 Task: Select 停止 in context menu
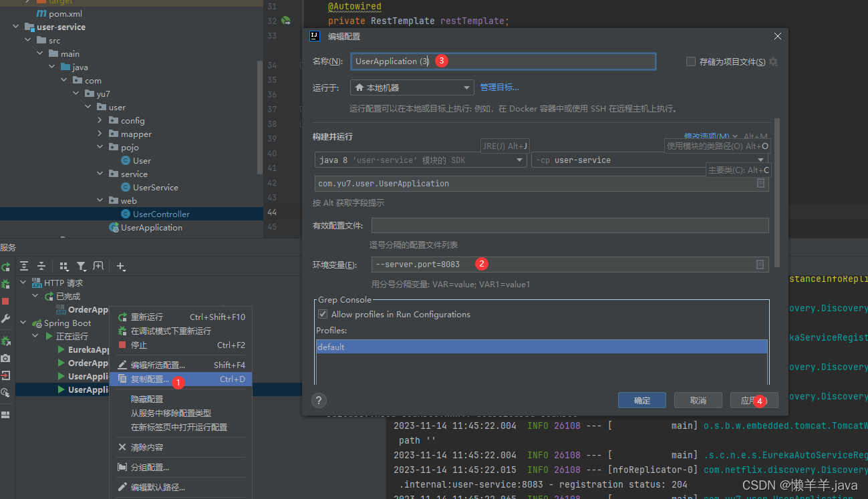point(181,345)
